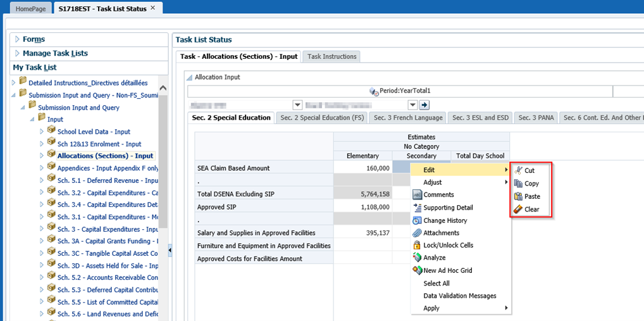Open School Level Data - Input task
The height and width of the screenshot is (321, 644).
[x=94, y=132]
